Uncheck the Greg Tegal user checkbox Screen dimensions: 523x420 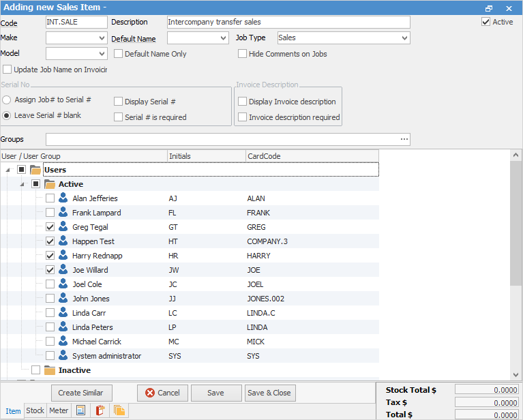(x=50, y=227)
